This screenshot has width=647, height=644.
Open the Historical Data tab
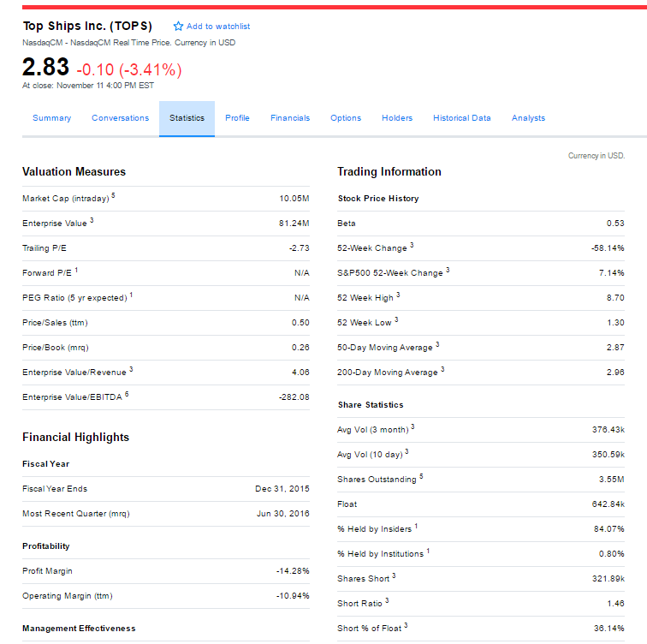461,118
